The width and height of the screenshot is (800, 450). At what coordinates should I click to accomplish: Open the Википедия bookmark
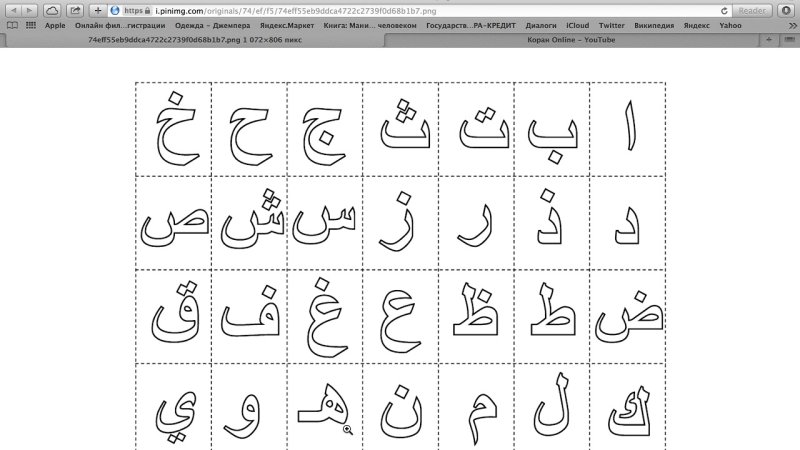655,25
